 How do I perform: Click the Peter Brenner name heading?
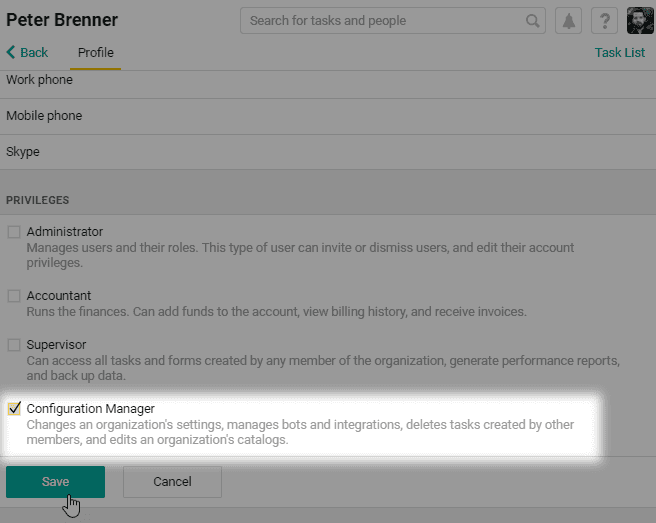(62, 20)
